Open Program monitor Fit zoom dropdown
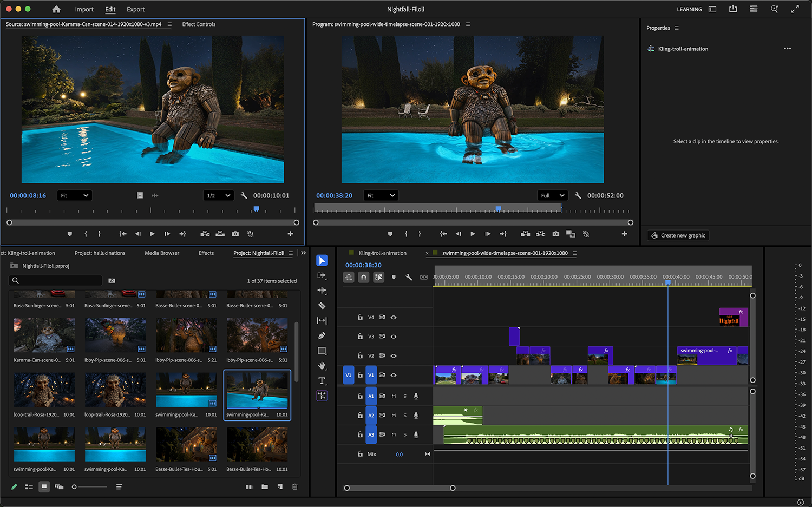Screen dimensions: 812x507 pyautogui.click(x=381, y=195)
